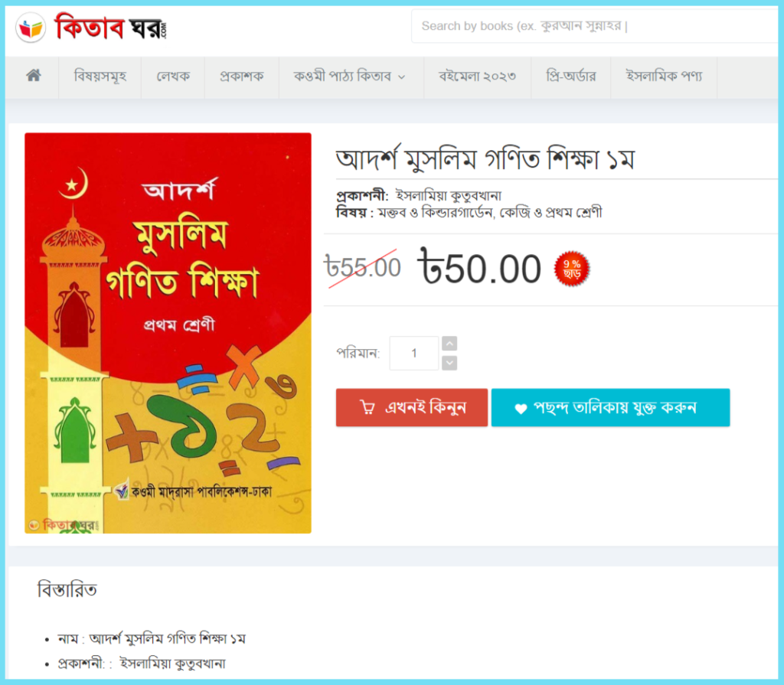Image resolution: width=784 pixels, height=685 pixels.
Task: Add book to পছন্দ তালিকায় wishlist button
Action: tap(610, 407)
